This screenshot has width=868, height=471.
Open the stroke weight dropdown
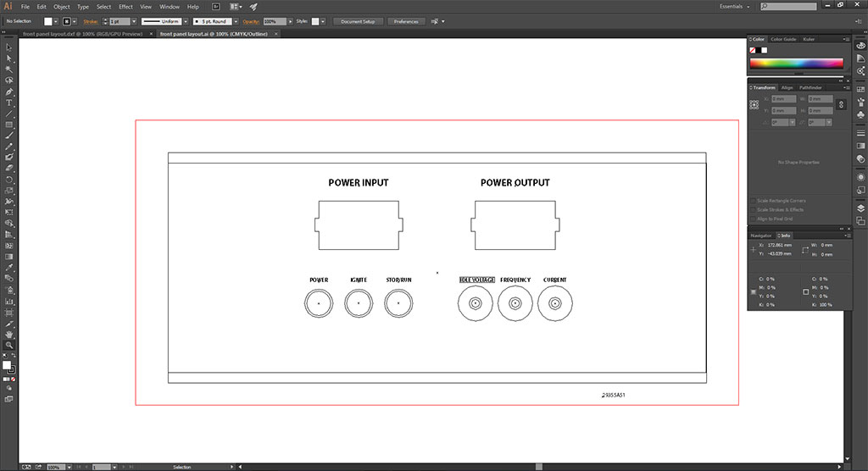coord(134,21)
